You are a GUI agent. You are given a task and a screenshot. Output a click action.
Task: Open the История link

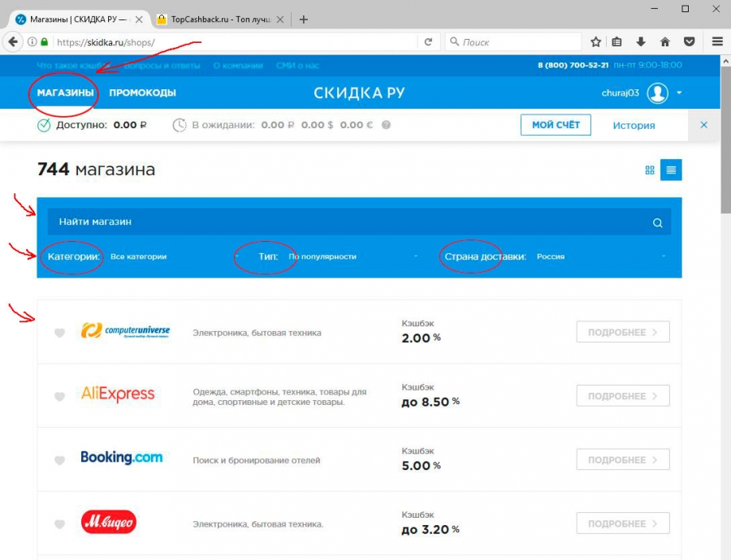point(634,125)
